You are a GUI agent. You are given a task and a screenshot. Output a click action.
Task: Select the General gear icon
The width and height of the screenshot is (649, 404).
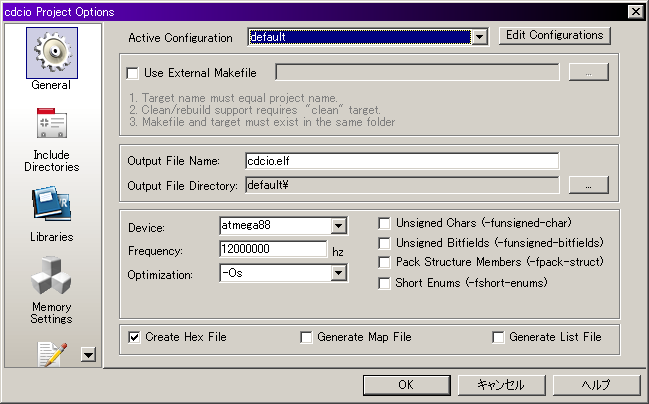[52, 53]
